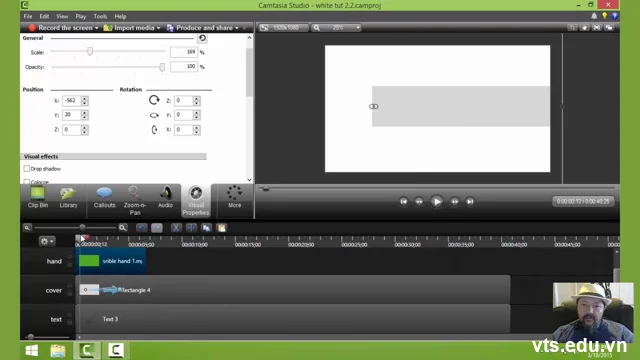This screenshot has height=360, width=640.
Task: Click the timeline zoom out magnifier
Action: pos(27,228)
